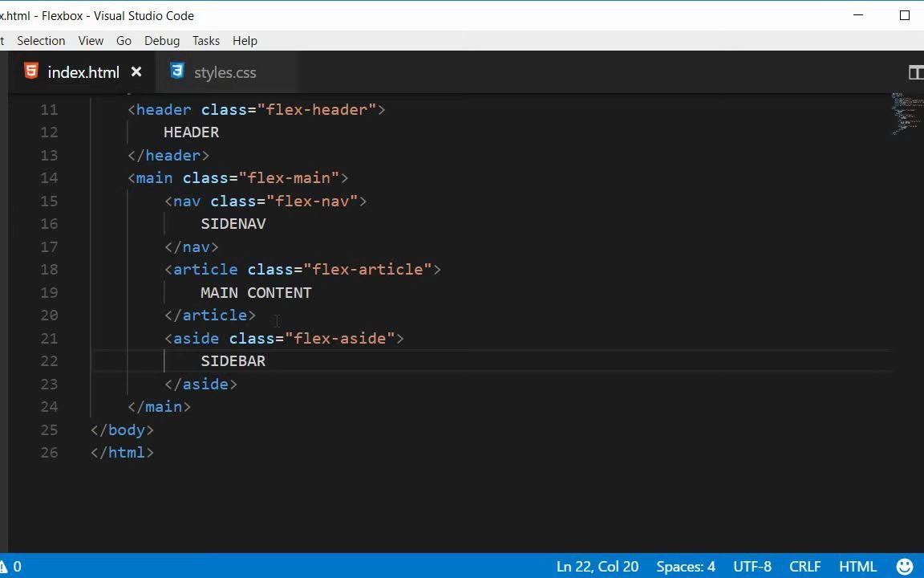Screen dimensions: 924x578
Task: Change line endings via CRLF
Action: click(804, 567)
